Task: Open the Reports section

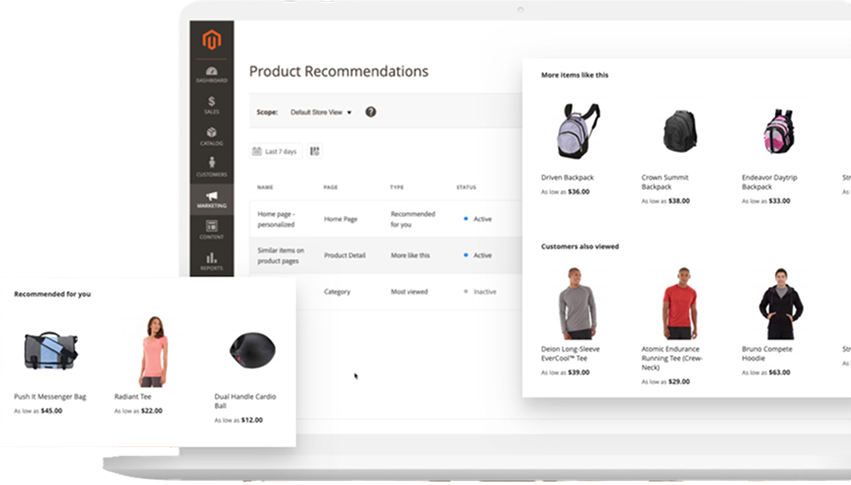Action: (x=211, y=261)
